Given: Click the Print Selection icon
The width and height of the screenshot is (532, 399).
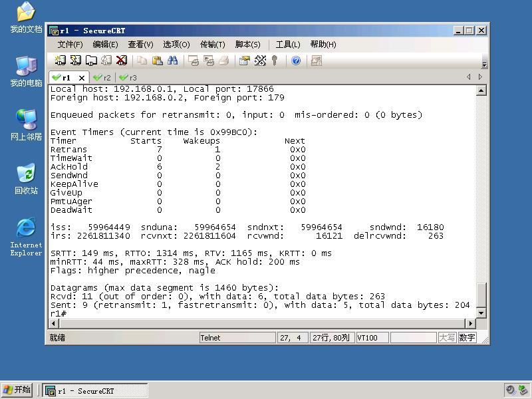Looking at the screenshot, I should click(208, 61).
